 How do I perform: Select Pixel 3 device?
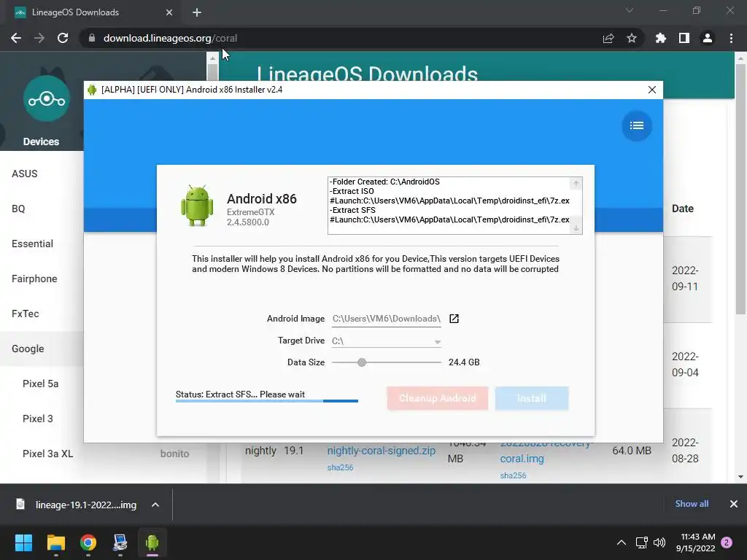point(38,419)
